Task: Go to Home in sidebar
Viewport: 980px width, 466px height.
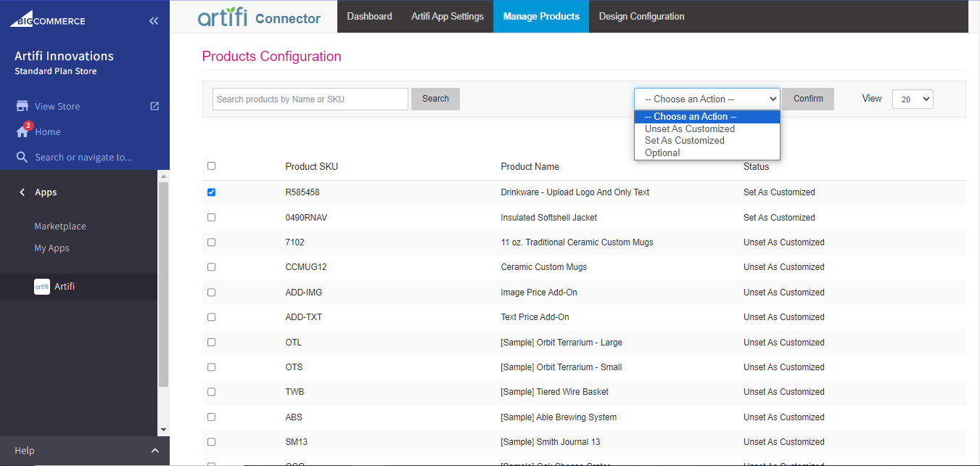Action: [48, 131]
